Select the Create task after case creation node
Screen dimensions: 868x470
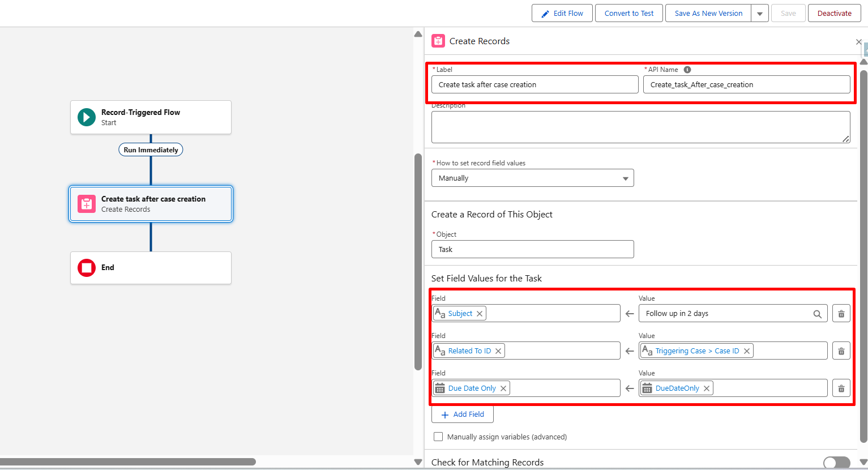tap(151, 204)
